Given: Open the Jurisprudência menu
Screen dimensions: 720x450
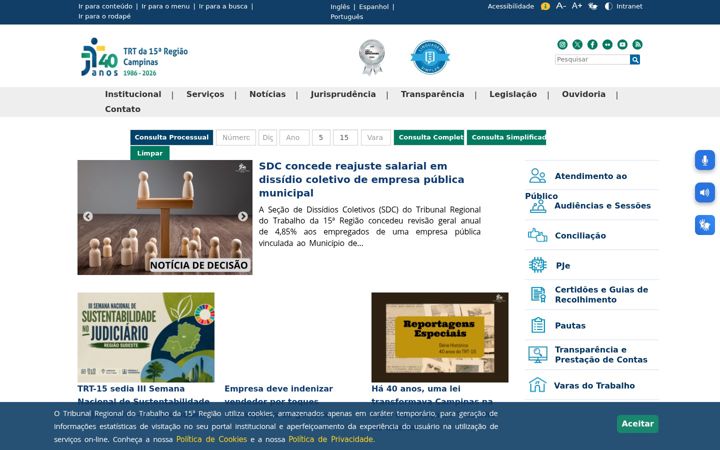Looking at the screenshot, I should coord(343,94).
